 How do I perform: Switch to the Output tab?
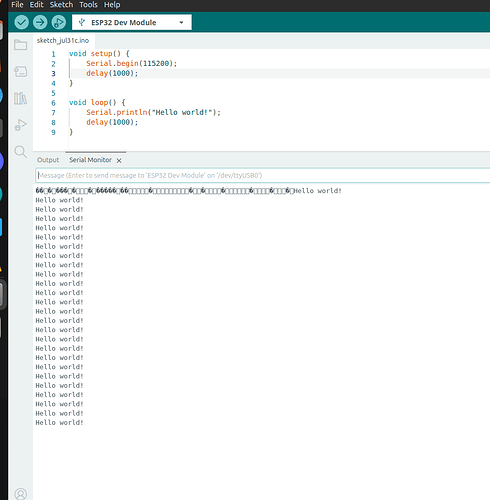coord(48,160)
